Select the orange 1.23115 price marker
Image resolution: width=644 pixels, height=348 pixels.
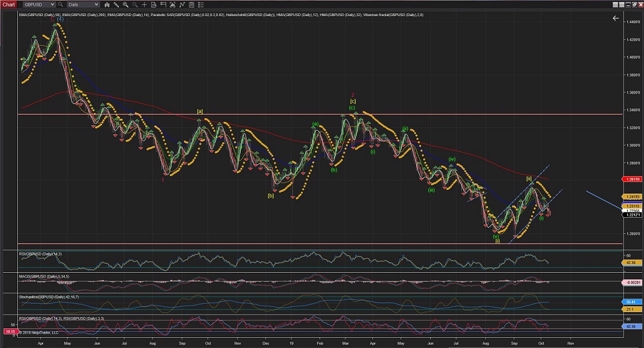pos(631,206)
